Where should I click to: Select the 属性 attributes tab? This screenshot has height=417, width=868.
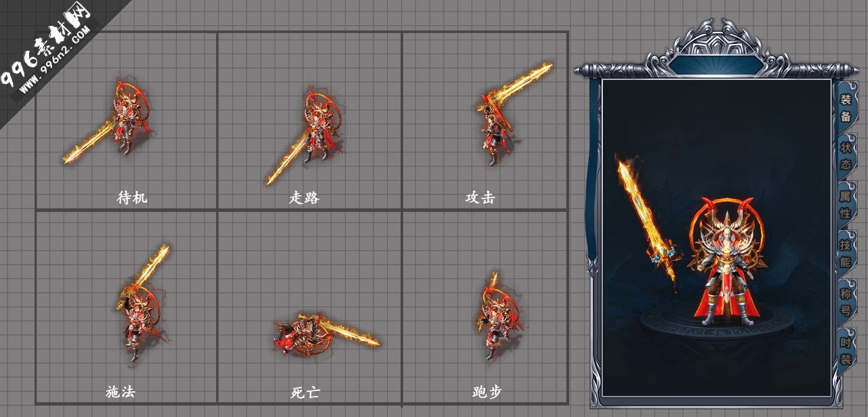(x=846, y=204)
